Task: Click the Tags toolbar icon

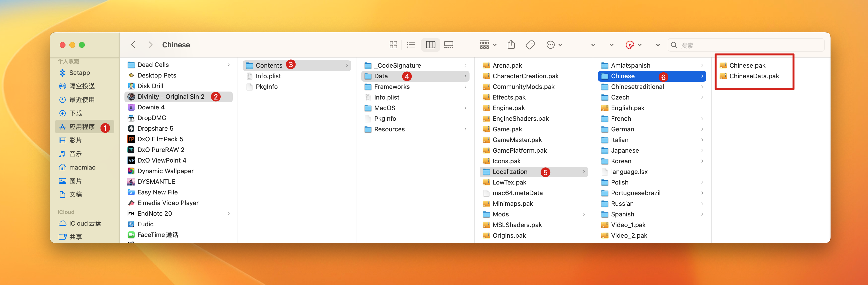Action: tap(530, 45)
